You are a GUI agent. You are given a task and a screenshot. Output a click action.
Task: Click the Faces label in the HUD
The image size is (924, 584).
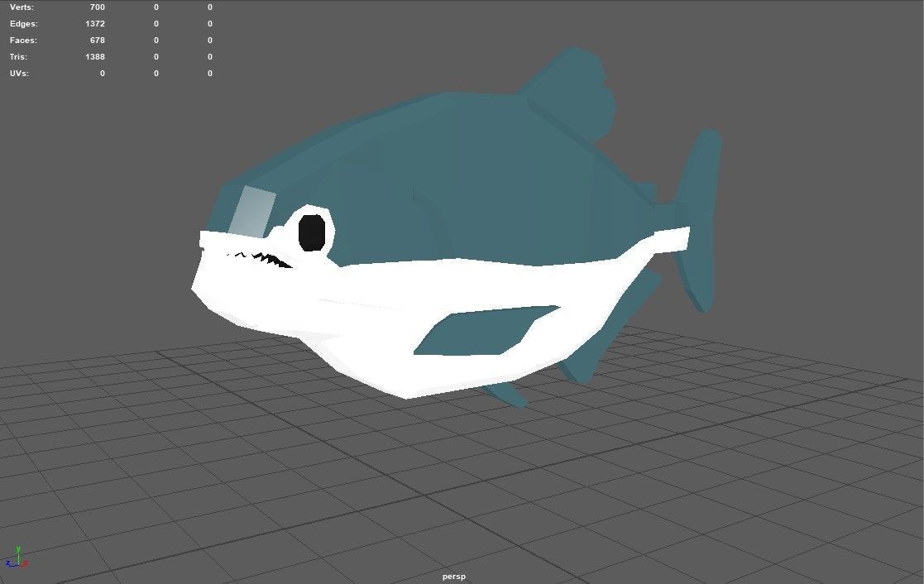click(23, 40)
